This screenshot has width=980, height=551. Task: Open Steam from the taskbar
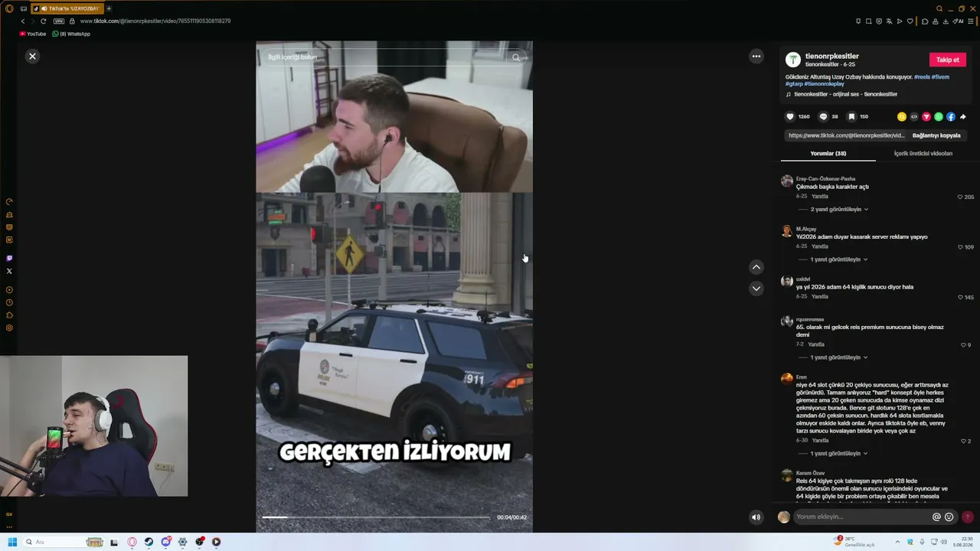click(149, 542)
